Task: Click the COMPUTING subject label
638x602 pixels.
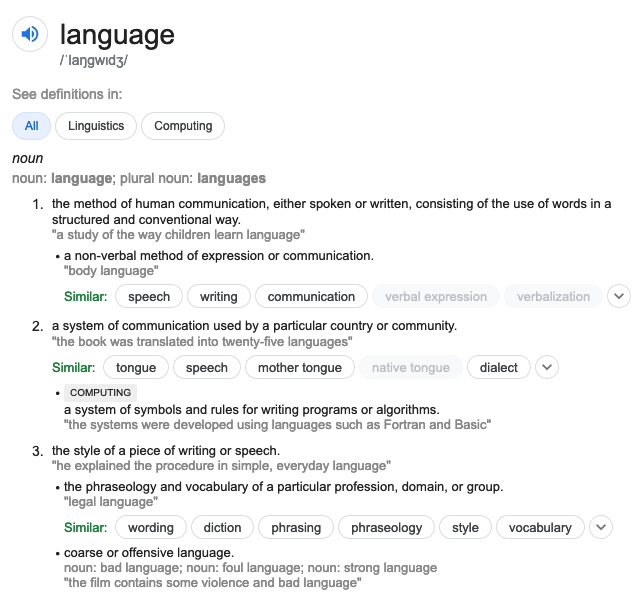Action: 101,393
